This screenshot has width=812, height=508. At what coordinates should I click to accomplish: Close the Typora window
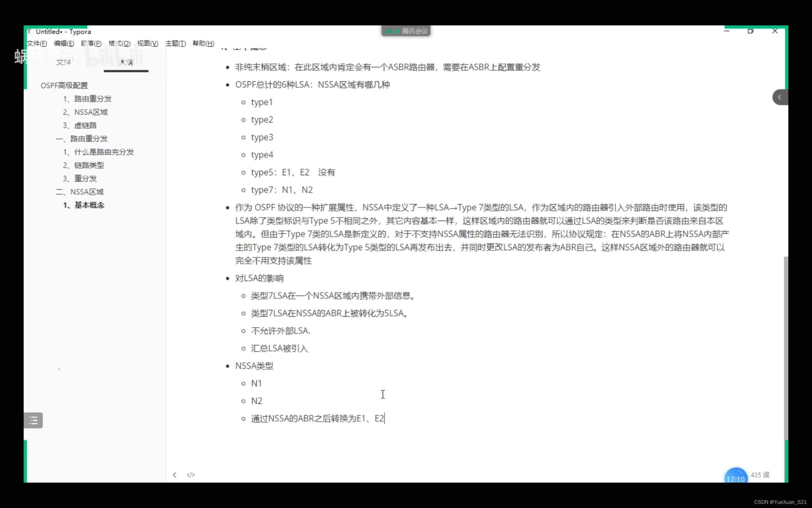pos(775,31)
